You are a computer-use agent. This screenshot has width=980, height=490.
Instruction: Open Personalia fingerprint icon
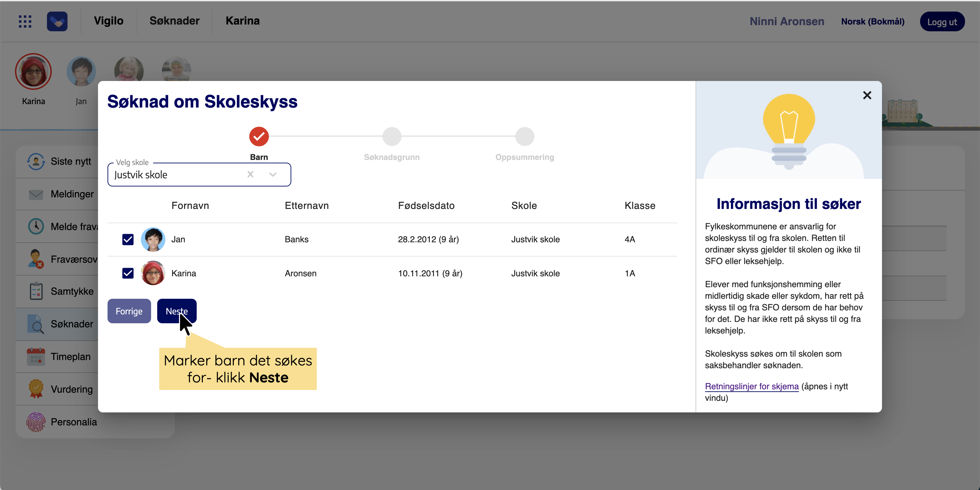point(36,422)
